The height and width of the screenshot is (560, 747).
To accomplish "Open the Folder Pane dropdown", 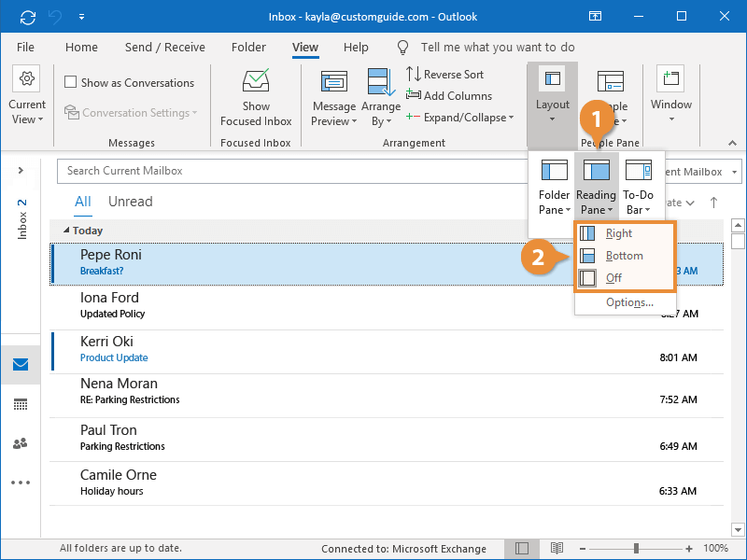I will (x=554, y=188).
